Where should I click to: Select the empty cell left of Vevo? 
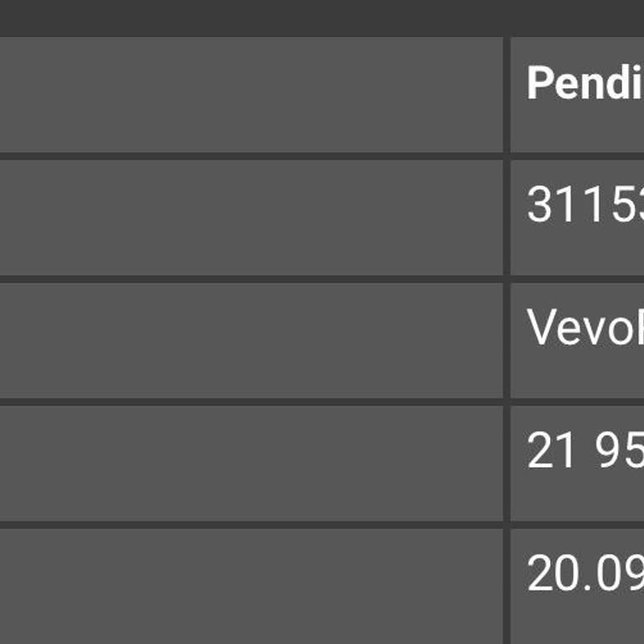(x=250, y=340)
